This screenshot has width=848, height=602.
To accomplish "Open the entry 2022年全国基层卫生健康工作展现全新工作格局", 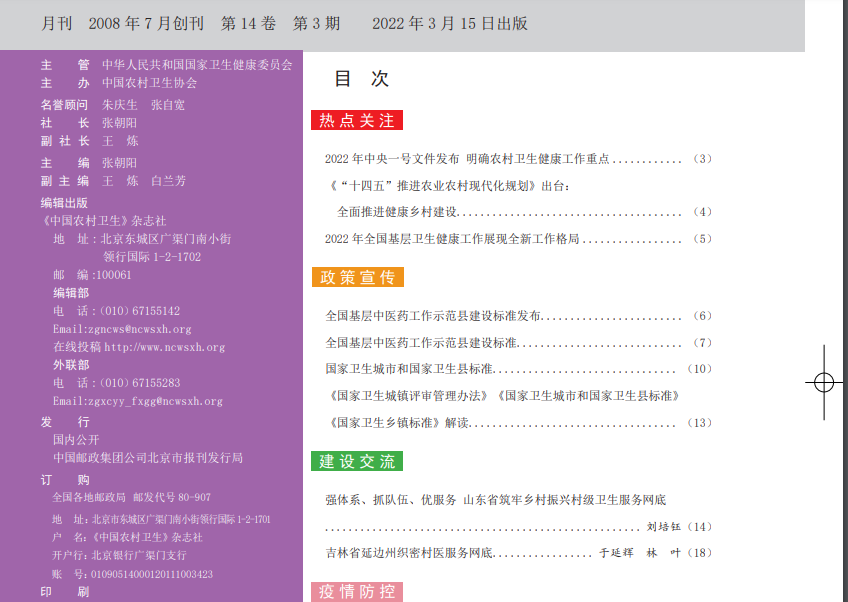I will (x=518, y=239).
